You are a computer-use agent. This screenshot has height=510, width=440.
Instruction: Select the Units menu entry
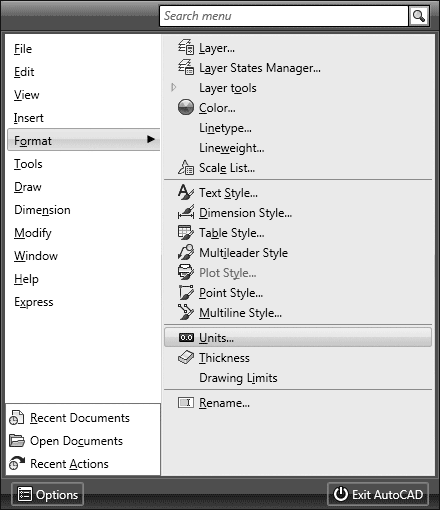pyautogui.click(x=298, y=337)
